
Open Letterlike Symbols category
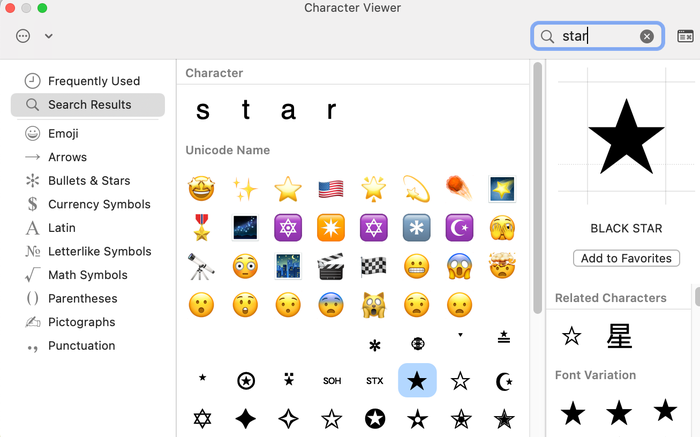88,251
